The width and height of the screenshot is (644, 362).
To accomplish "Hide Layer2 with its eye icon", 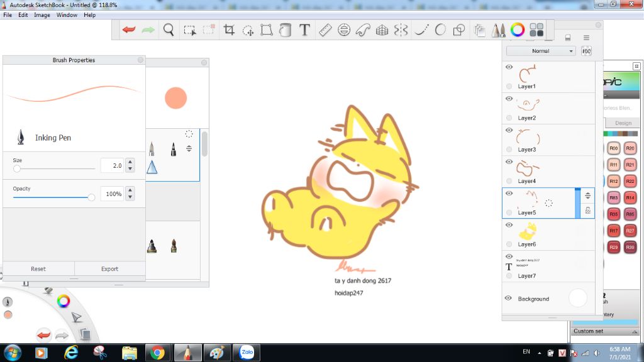I will coord(509,99).
